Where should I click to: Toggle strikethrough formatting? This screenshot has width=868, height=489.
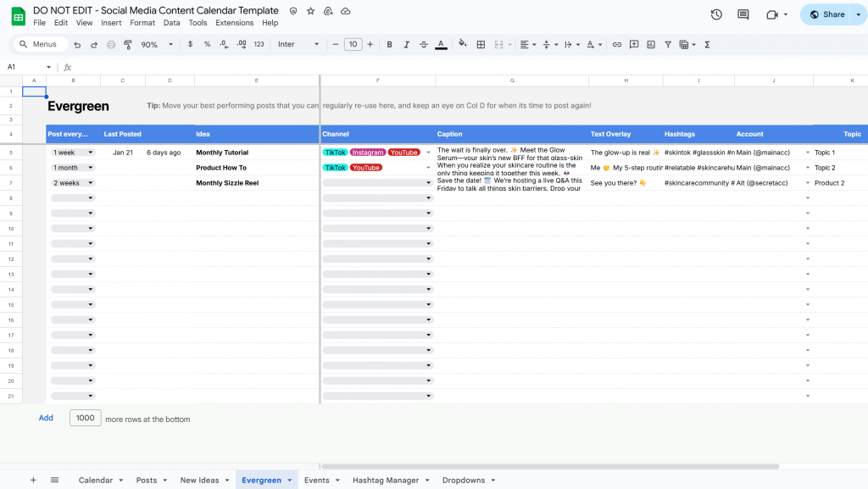423,44
